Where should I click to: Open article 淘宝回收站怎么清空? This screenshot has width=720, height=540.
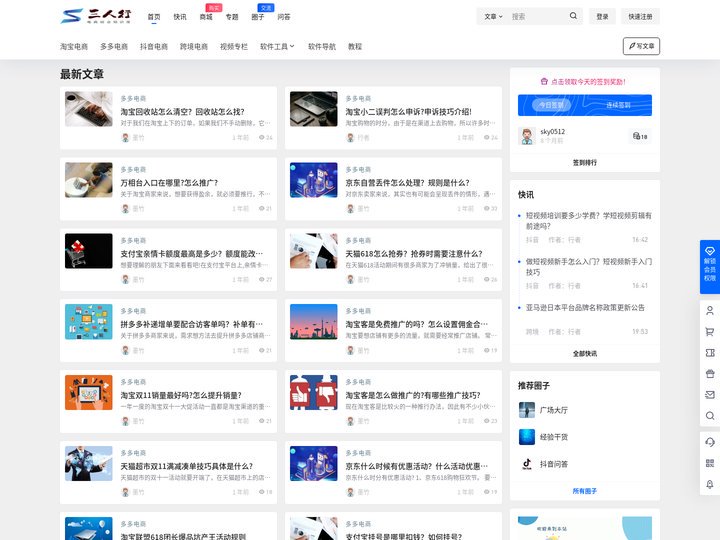[x=182, y=112]
